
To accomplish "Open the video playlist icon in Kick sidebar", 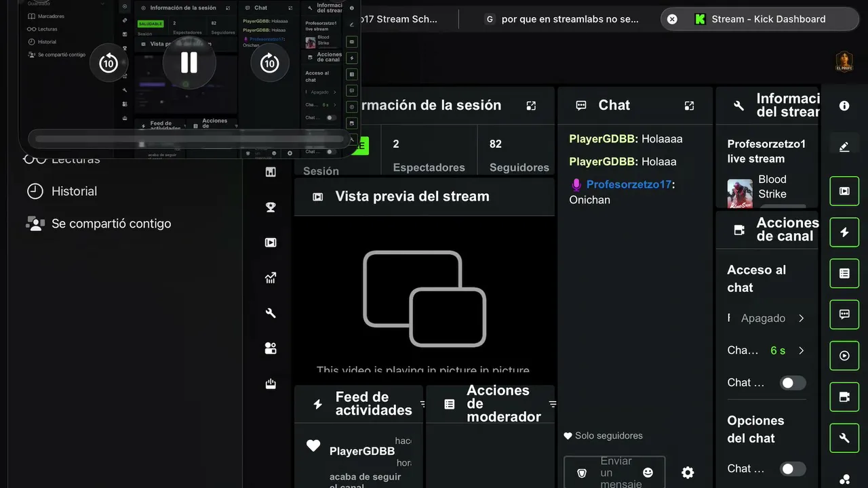I will coord(271,243).
